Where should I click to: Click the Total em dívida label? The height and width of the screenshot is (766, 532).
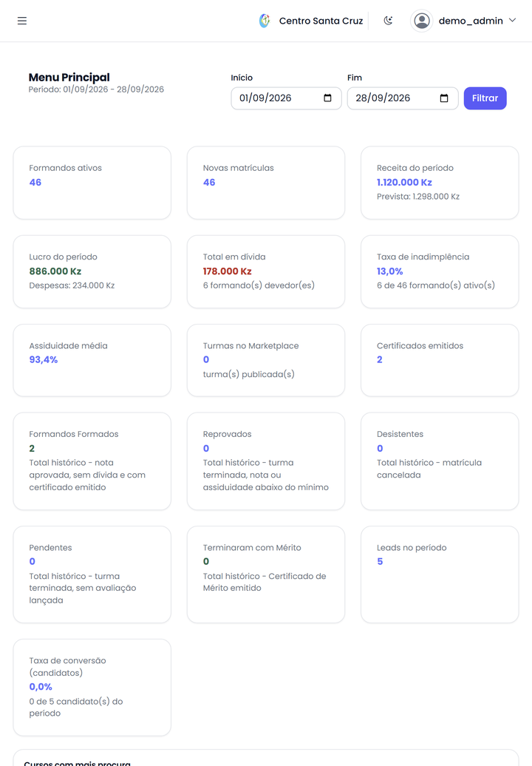234,257
